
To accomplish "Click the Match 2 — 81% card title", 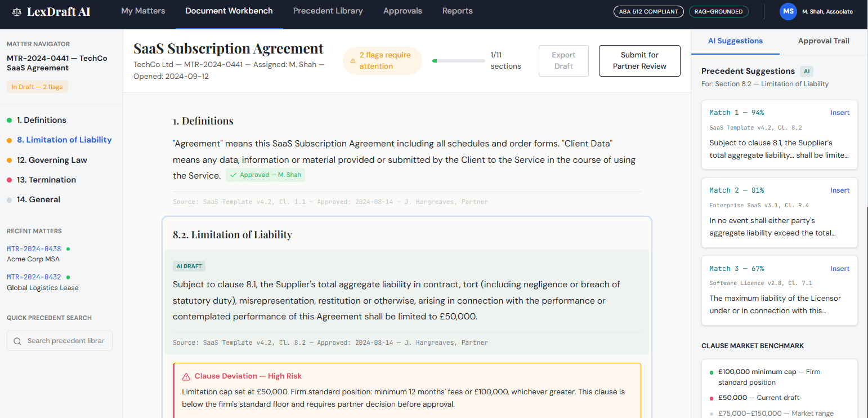I will (x=737, y=190).
